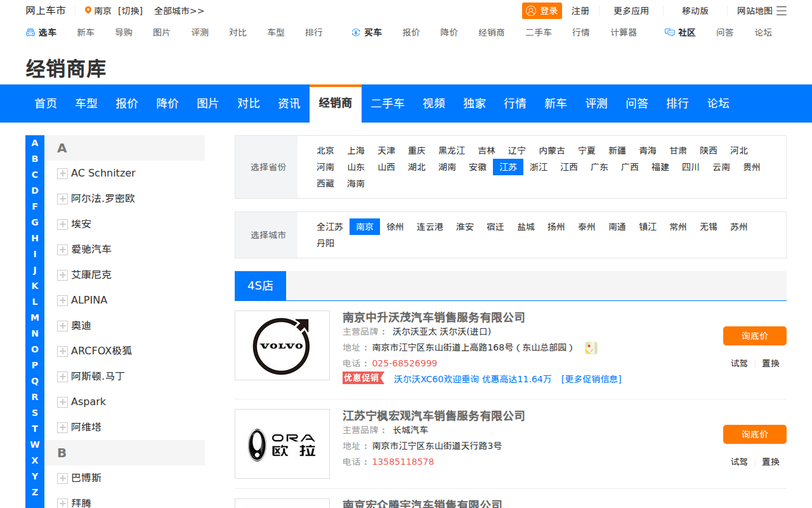This screenshot has width=812, height=508.
Task: Select 浙江 province
Action: [539, 167]
